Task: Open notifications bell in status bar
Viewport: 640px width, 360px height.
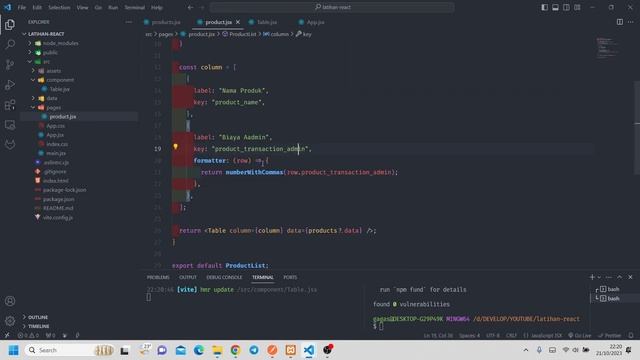Action: (x=631, y=335)
